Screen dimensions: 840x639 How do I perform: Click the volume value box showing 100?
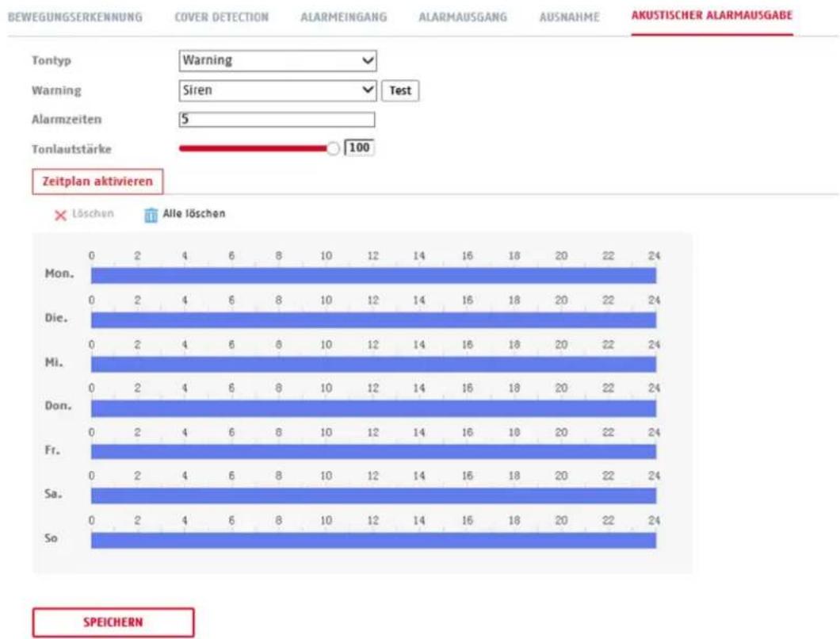[359, 147]
